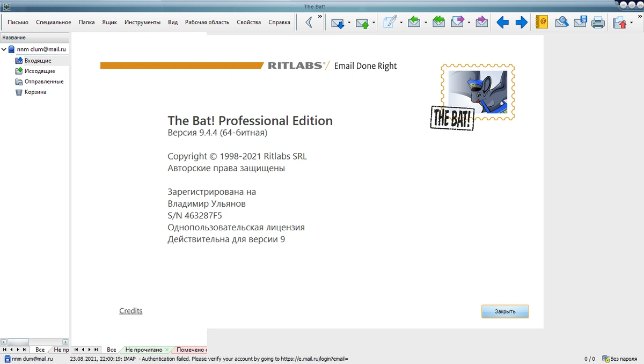644x364 pixels.
Task: Click the left chevron toolbar icon
Action: [309, 23]
